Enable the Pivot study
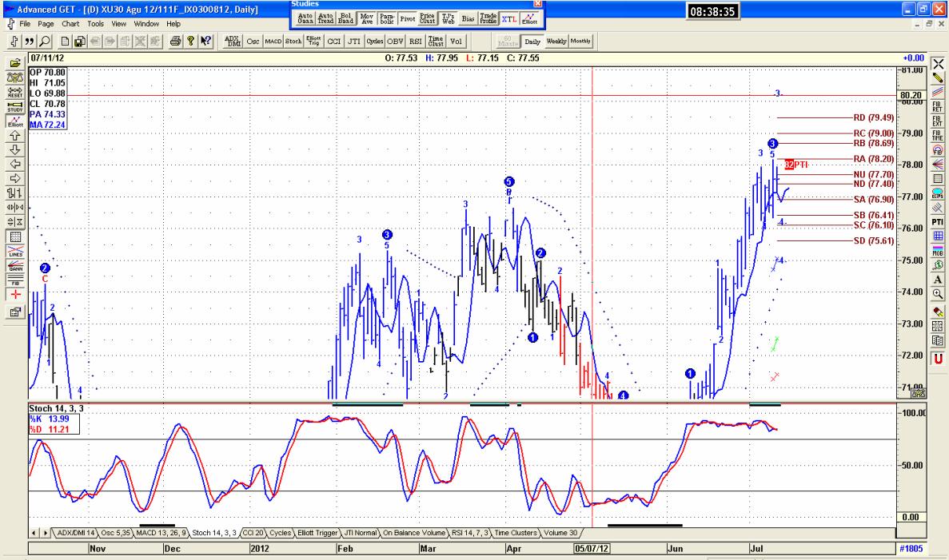The width and height of the screenshot is (949, 560). tap(407, 18)
